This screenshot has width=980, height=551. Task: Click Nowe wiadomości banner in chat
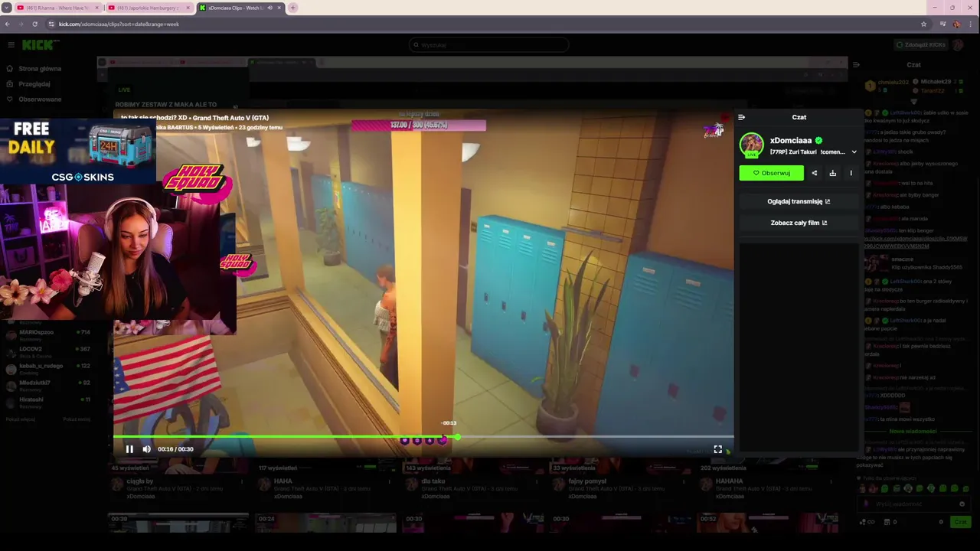pyautogui.click(x=913, y=431)
